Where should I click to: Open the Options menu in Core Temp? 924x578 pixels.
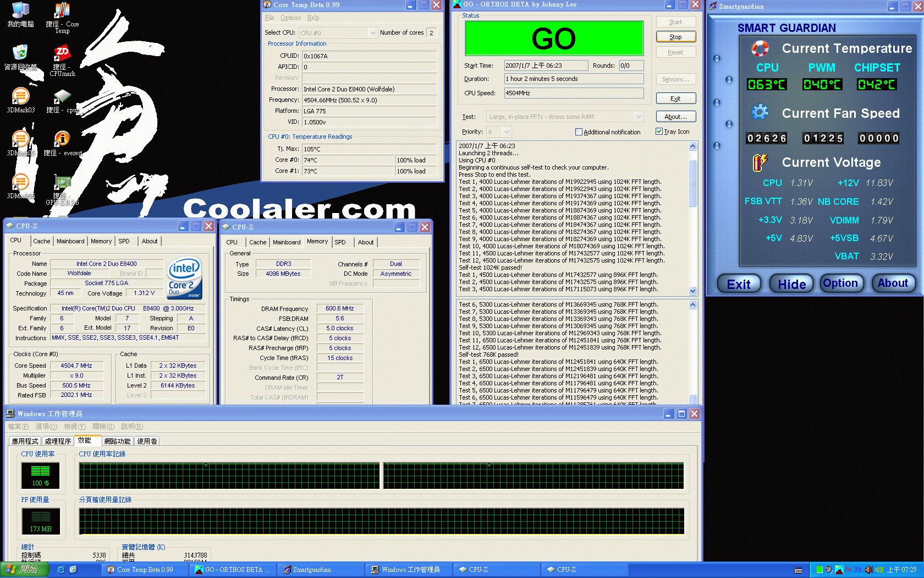point(290,18)
